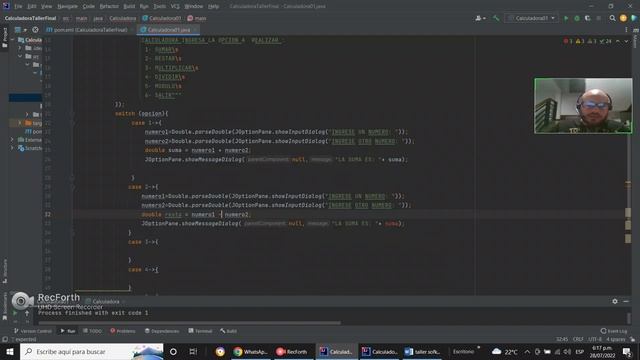
Task: Open Cortana circle icon on taskbar
Action: [173, 351]
